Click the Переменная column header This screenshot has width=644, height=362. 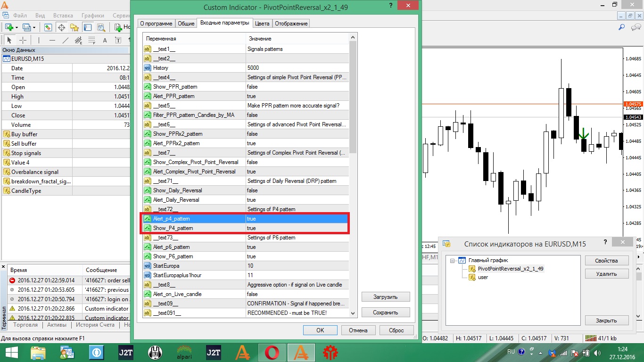194,38
